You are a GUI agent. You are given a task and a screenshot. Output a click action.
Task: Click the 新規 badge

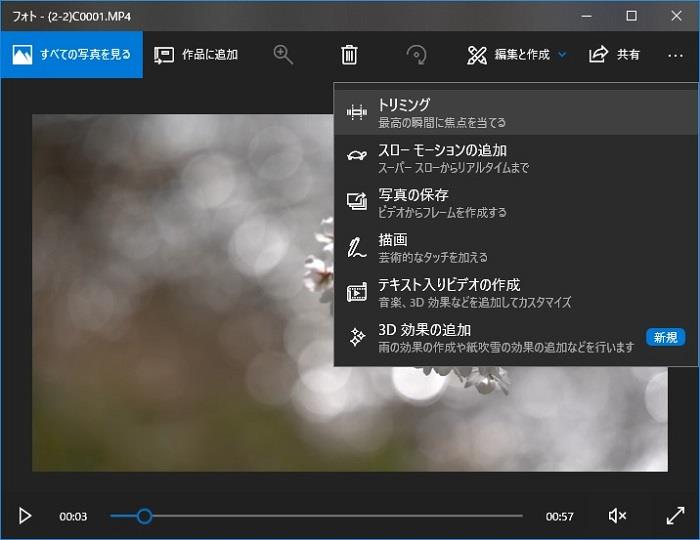click(x=665, y=337)
